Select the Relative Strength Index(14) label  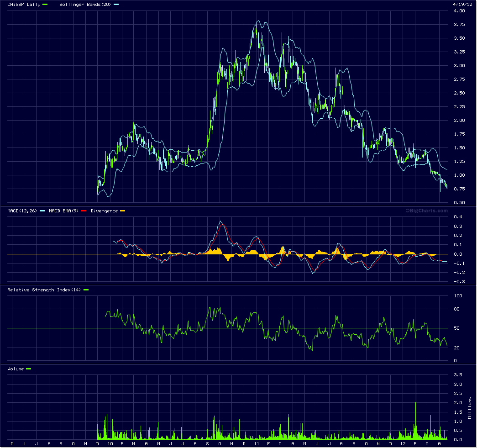click(44, 290)
